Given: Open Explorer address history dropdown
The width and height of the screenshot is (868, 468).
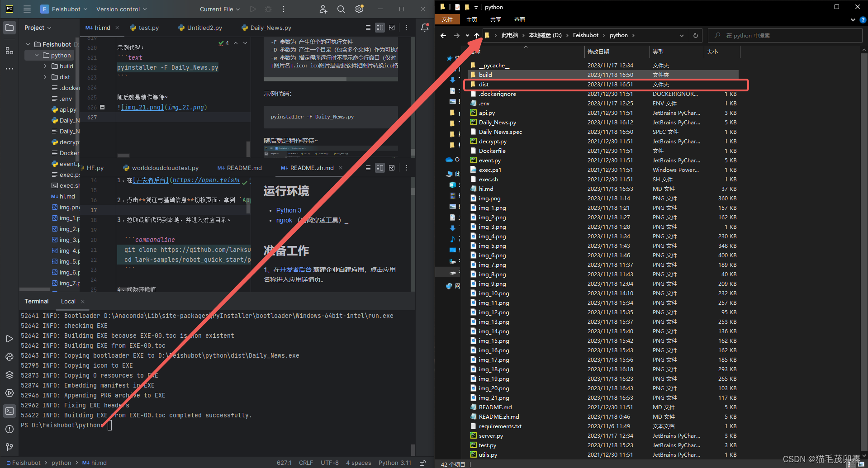Looking at the screenshot, I should (x=682, y=35).
